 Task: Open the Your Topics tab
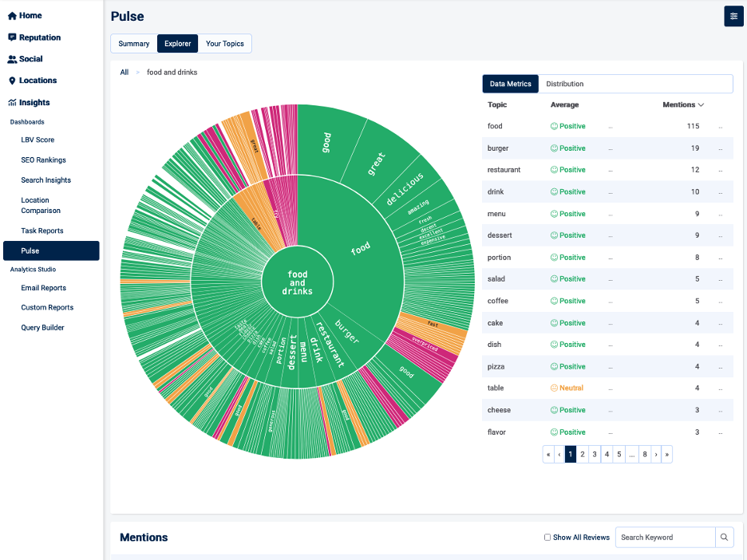(225, 44)
